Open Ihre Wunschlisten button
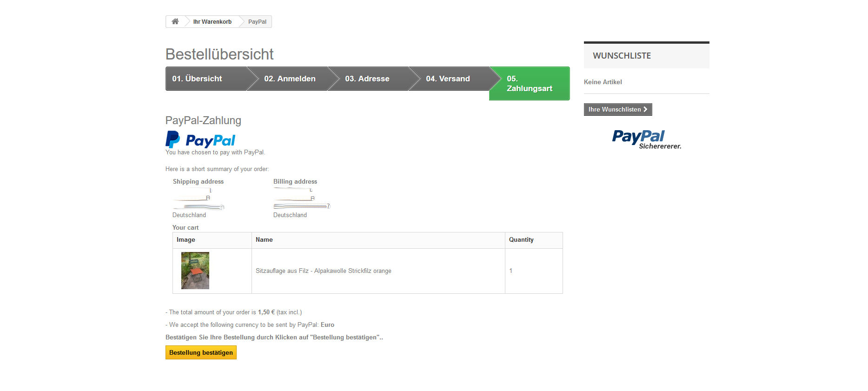 click(618, 109)
